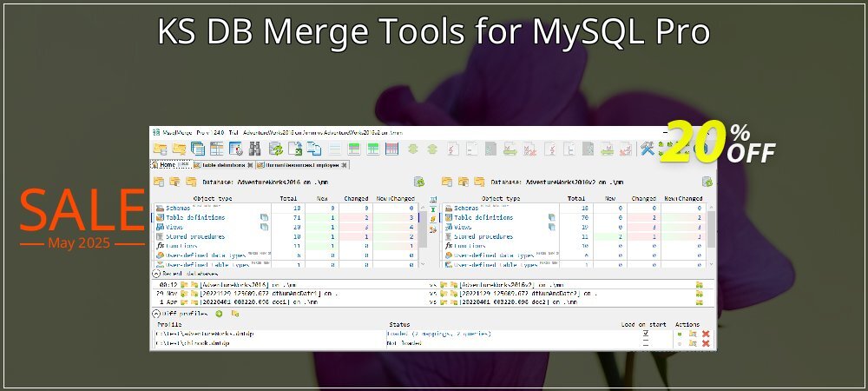This screenshot has width=868, height=391.
Task: Click the refresh icon of the left database pane
Action: tap(419, 182)
